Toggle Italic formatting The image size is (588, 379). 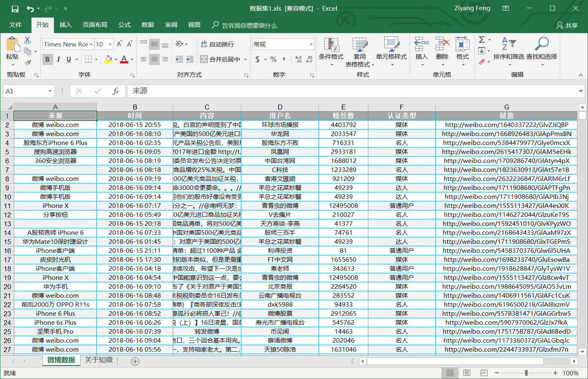click(58, 59)
